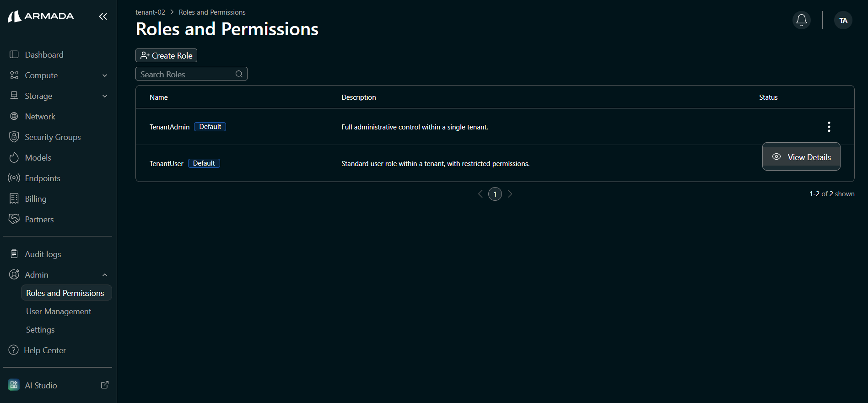The image size is (868, 403).
Task: Open TenantAdmin row three-dot actions menu
Action: 829,127
